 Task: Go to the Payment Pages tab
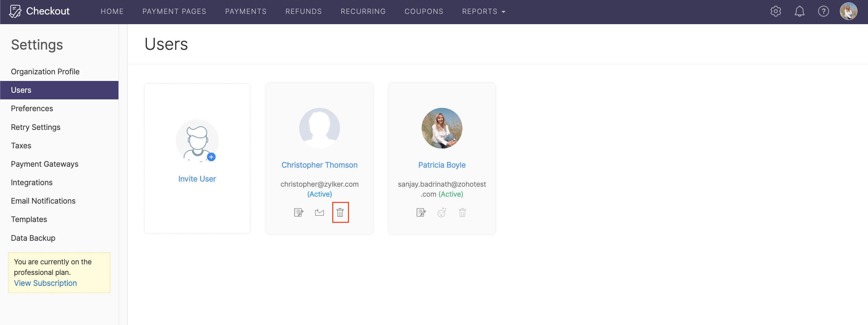pos(174,11)
